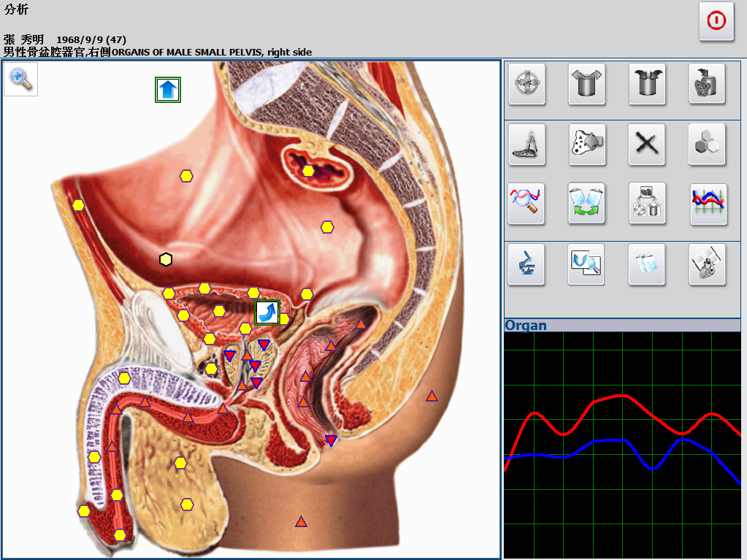This screenshot has height=560, width=747.
Task: Open the red-blue curves on grid button
Action: (x=707, y=204)
